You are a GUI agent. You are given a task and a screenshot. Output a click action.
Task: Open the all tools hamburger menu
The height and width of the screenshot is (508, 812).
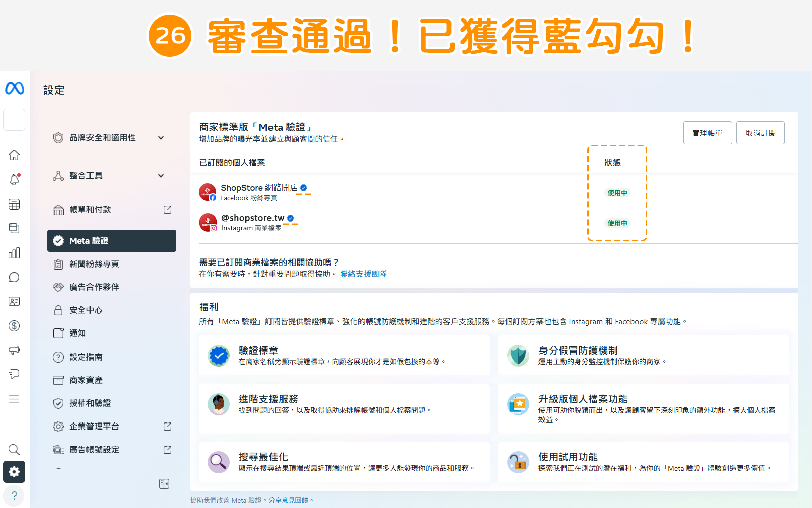pos(14,399)
